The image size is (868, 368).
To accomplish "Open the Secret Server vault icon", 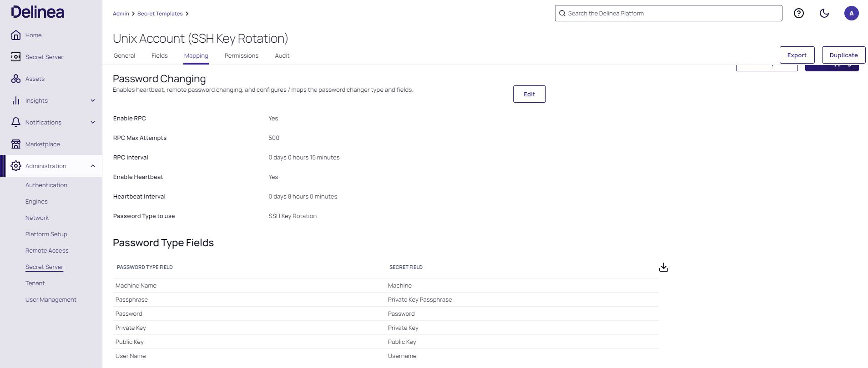I will pyautogui.click(x=16, y=57).
